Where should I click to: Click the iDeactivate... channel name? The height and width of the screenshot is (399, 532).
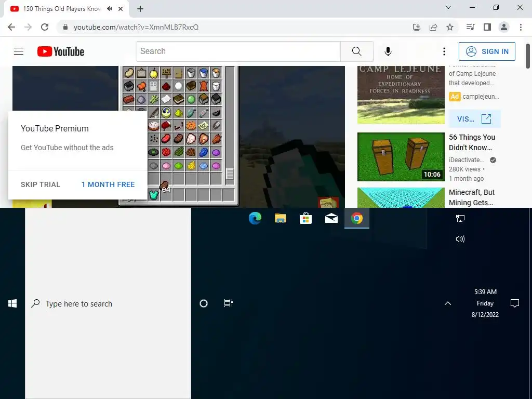pos(466,160)
